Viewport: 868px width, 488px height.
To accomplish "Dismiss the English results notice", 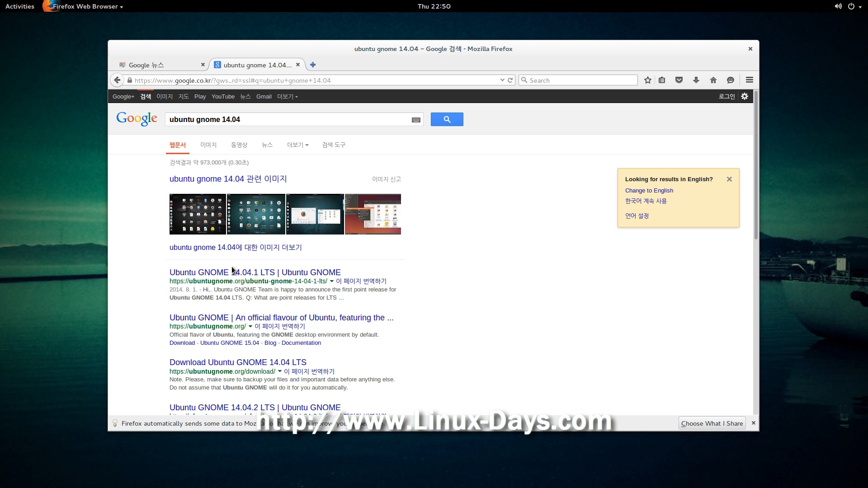I will pos(729,179).
